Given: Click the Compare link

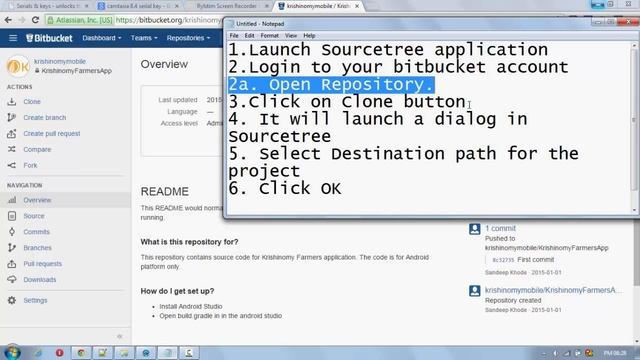Looking at the screenshot, I should pyautogui.click(x=37, y=149).
